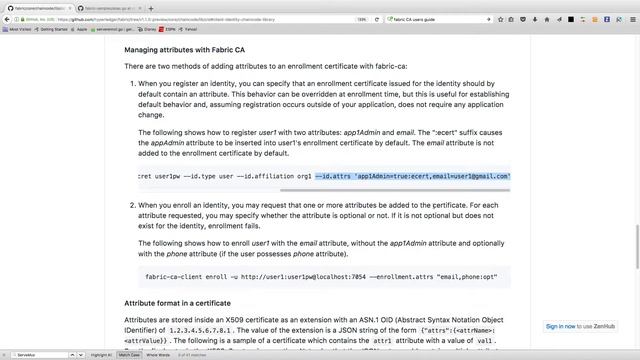Click the blue extension icon in toolbar
The height and width of the screenshot is (360, 640).
click(x=607, y=20)
